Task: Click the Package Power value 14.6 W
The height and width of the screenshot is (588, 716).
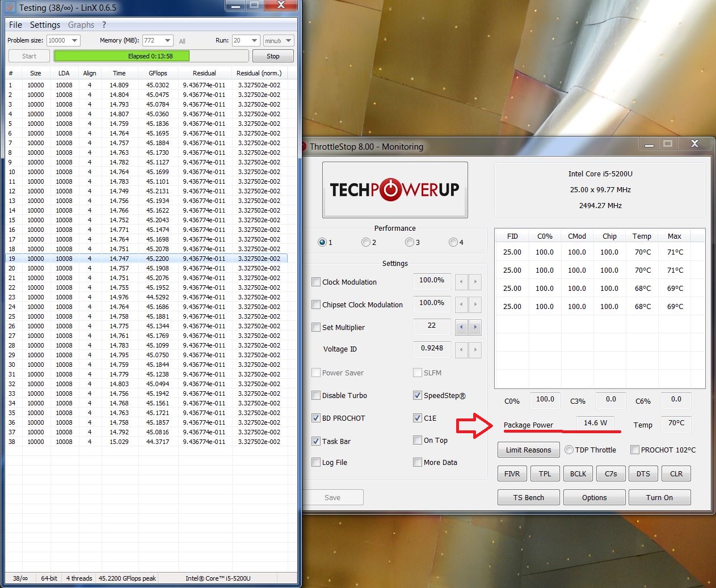Action: (595, 423)
